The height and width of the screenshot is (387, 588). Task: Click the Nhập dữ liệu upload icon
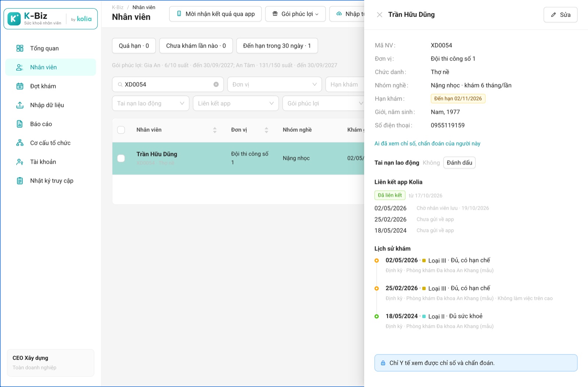[x=20, y=105]
